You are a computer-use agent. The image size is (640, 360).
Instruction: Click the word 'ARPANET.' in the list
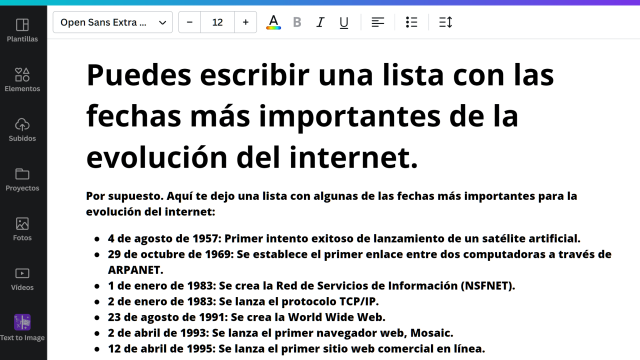point(136,270)
